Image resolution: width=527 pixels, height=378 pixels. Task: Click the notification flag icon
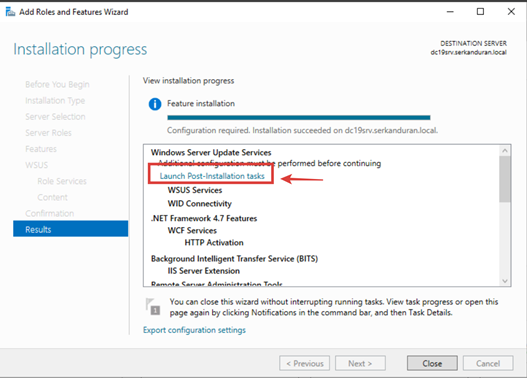153,306
